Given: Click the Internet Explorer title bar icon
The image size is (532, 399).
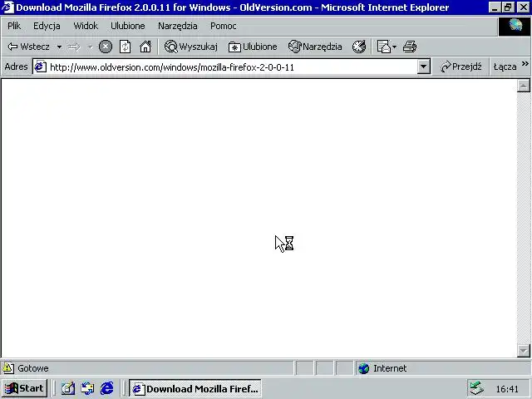Looking at the screenshot, I should click(x=7, y=7).
